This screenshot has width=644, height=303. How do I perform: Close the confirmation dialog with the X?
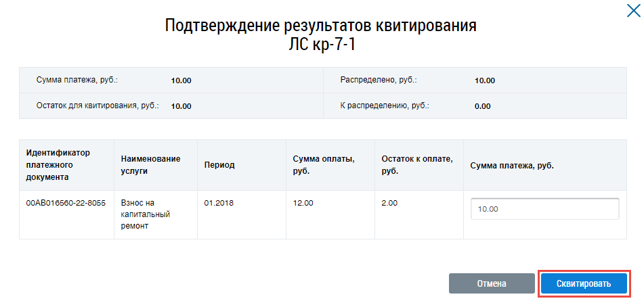coord(634,10)
